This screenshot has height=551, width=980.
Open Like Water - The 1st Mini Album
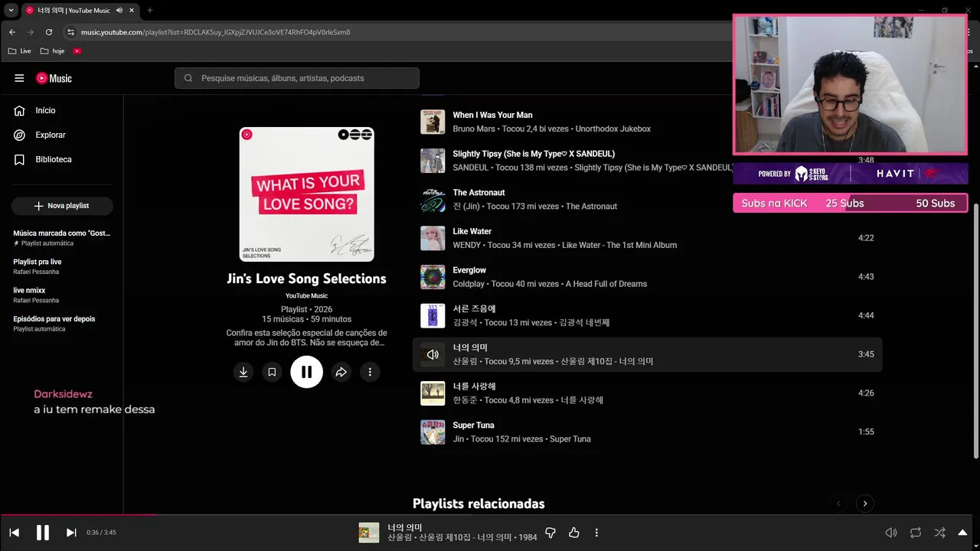(x=619, y=245)
